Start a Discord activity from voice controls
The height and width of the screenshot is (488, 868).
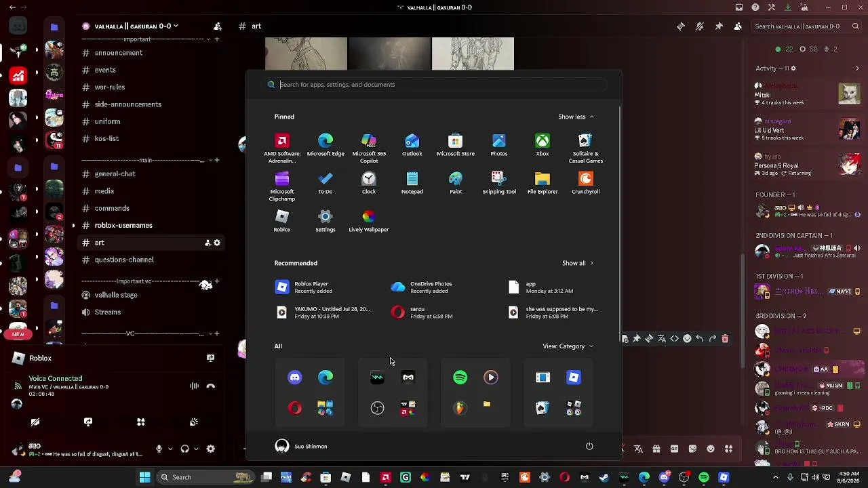click(x=141, y=422)
